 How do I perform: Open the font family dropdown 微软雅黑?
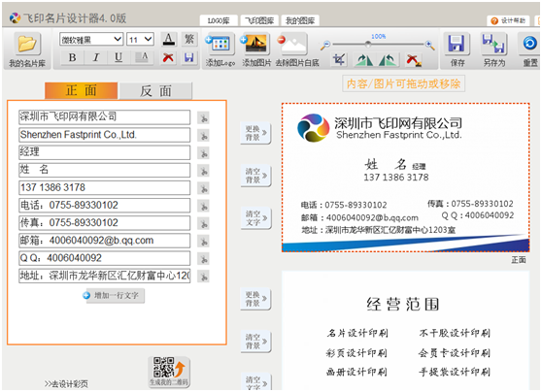click(x=91, y=39)
